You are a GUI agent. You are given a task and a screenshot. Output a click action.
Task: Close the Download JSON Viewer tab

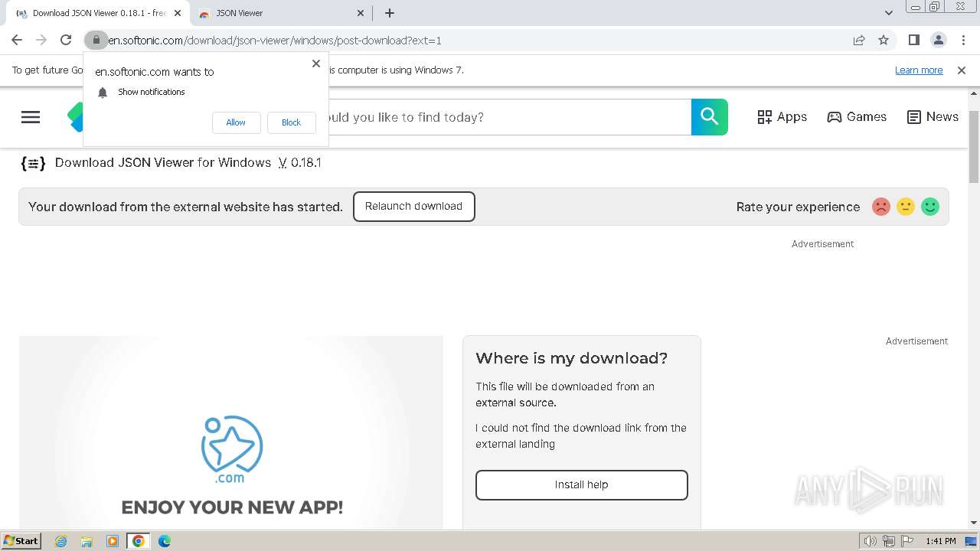pos(178,13)
